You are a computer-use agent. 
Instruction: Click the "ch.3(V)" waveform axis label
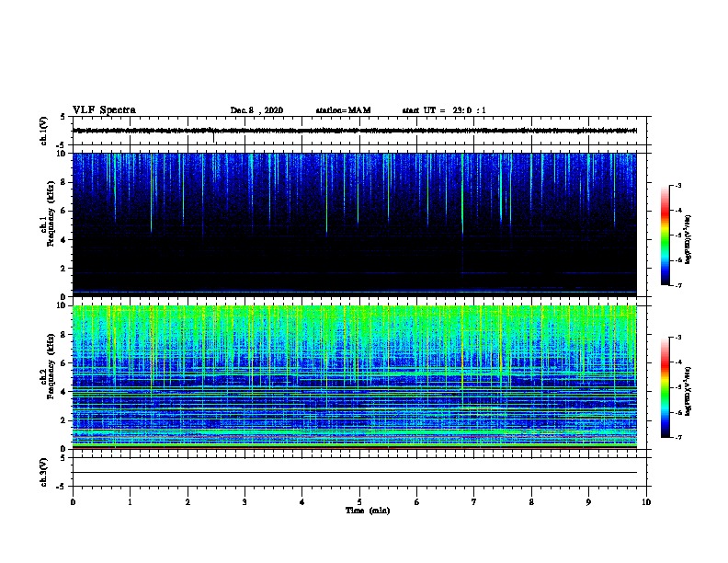(x=44, y=472)
